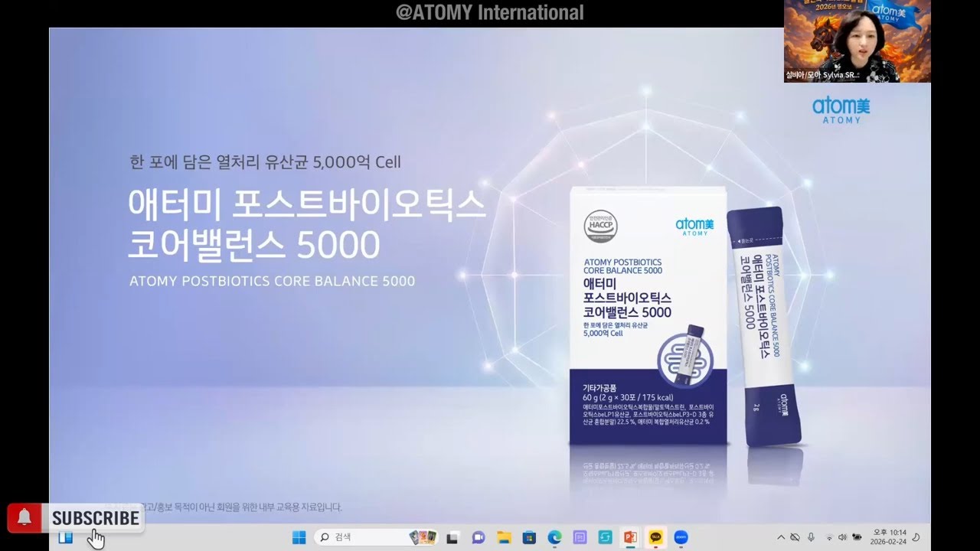Click the HACCP certification badge
The height and width of the screenshot is (551, 980).
pyautogui.click(x=602, y=225)
